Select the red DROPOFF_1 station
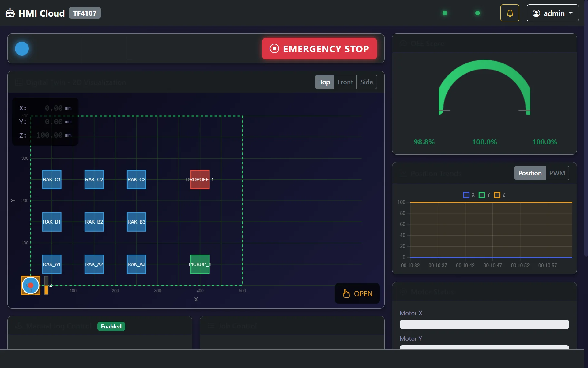The height and width of the screenshot is (368, 588). coord(200,179)
